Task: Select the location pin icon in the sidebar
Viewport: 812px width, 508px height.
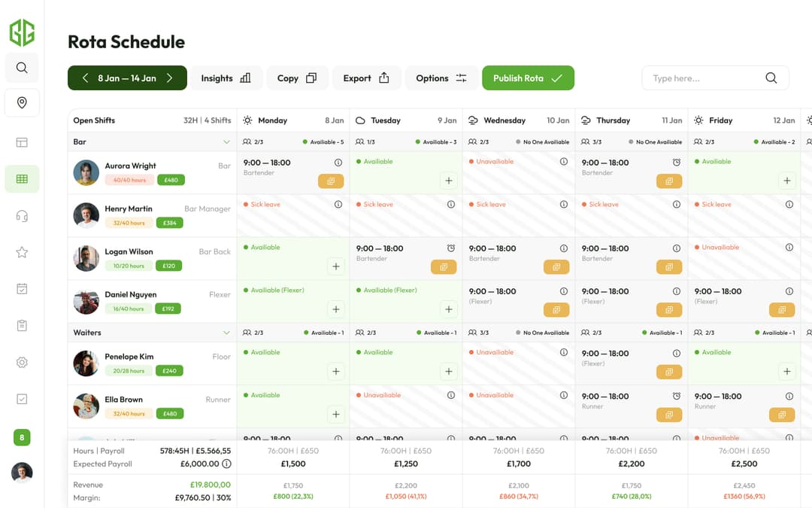Action: (x=22, y=102)
